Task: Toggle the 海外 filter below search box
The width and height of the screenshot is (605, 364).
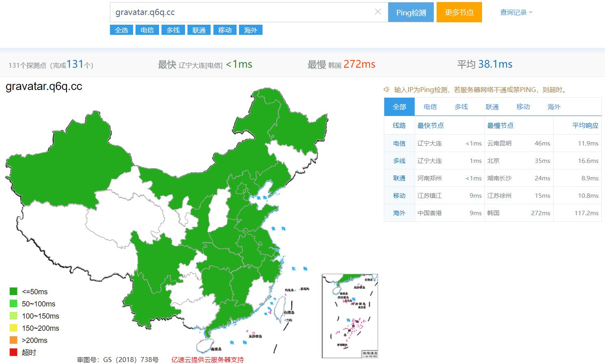Action: click(250, 30)
